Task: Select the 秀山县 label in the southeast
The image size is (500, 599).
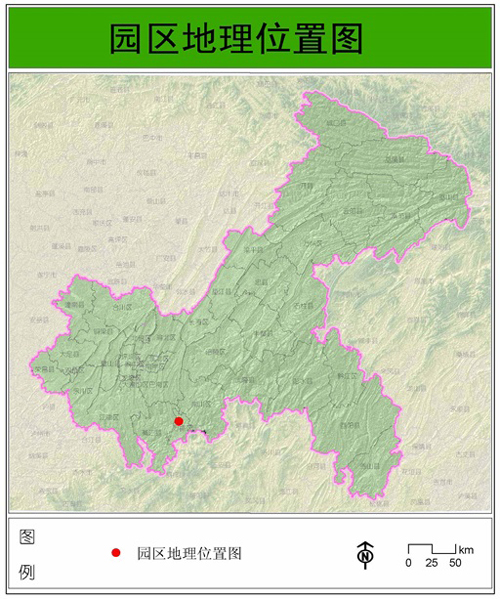Action: tap(370, 466)
